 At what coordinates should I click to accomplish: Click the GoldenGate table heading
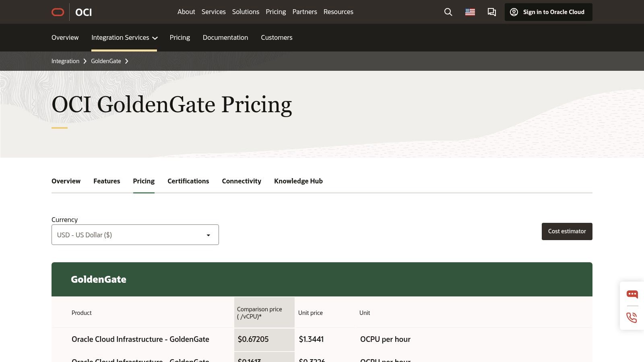coord(99,279)
